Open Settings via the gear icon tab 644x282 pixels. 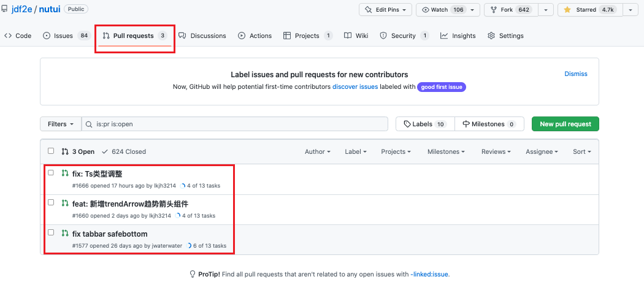(491, 36)
